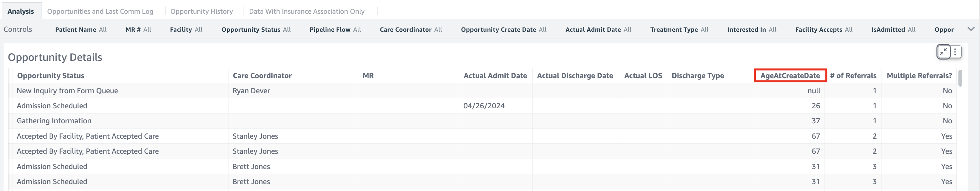Image resolution: width=980 pixels, height=191 pixels.
Task: Open the Pipeline Flow filter dropdown
Action: (x=335, y=30)
